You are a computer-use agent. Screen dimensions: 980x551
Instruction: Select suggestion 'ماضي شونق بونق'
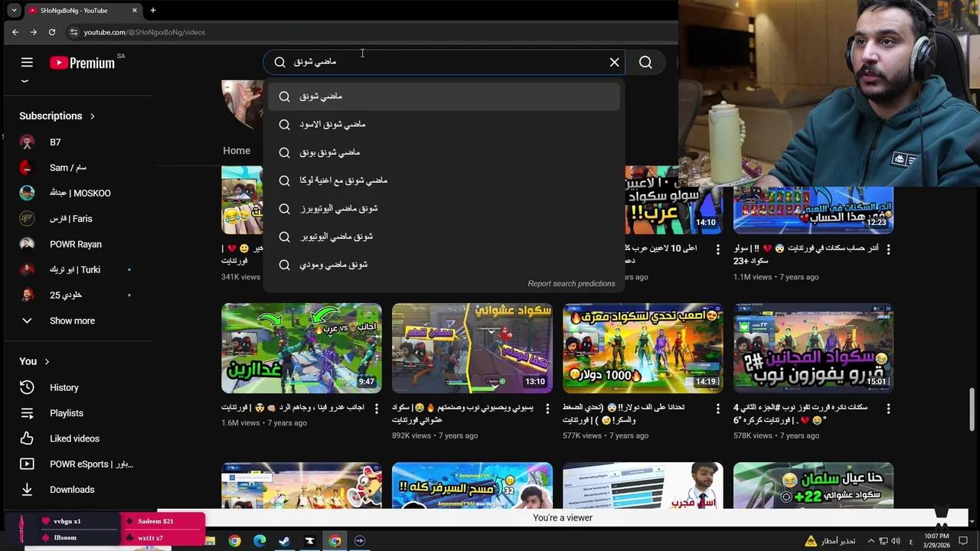444,152
